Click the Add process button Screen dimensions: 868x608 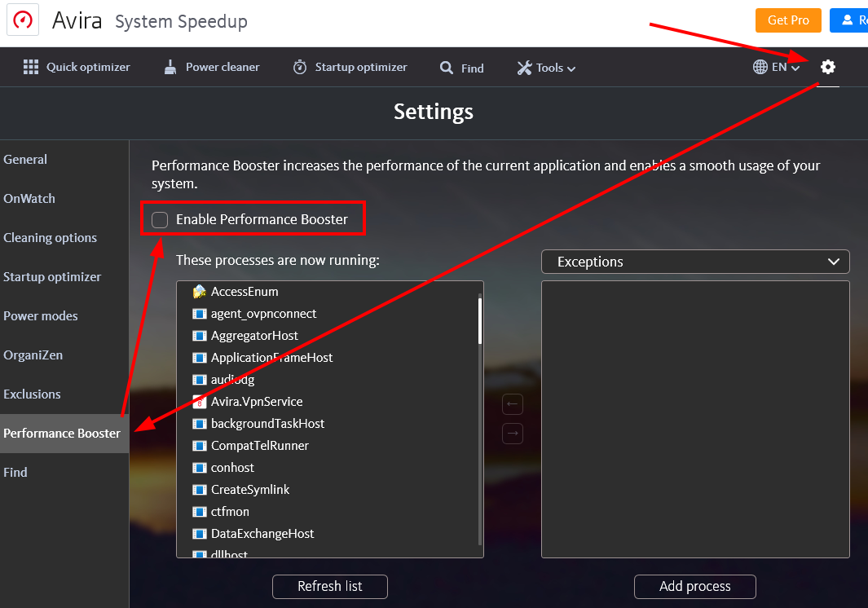694,586
